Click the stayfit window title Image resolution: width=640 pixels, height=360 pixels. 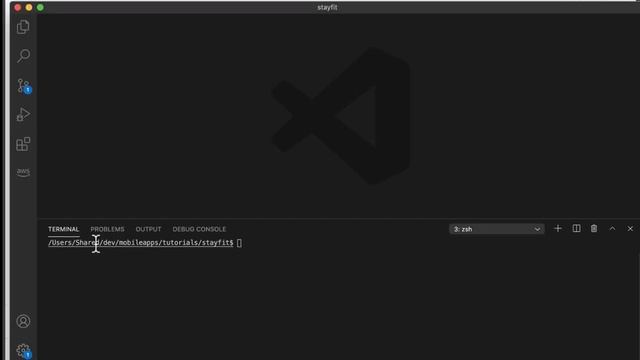tap(327, 7)
